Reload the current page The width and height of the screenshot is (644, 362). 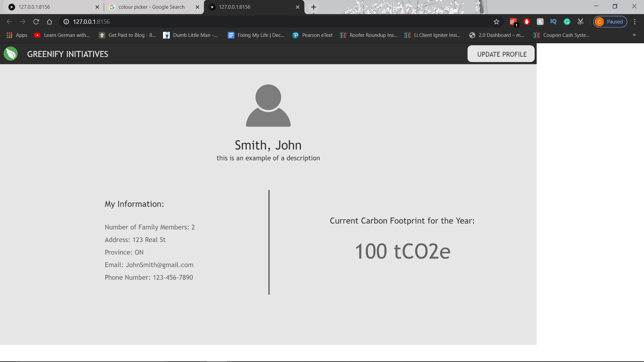[x=36, y=22]
